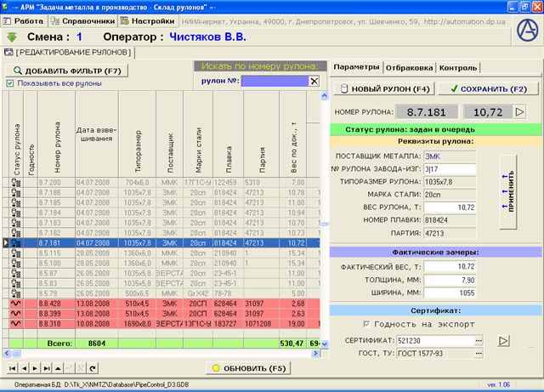This screenshot has height=392, width=544.
Task: Click 'Номер рулона' column header
Action: click(57, 134)
